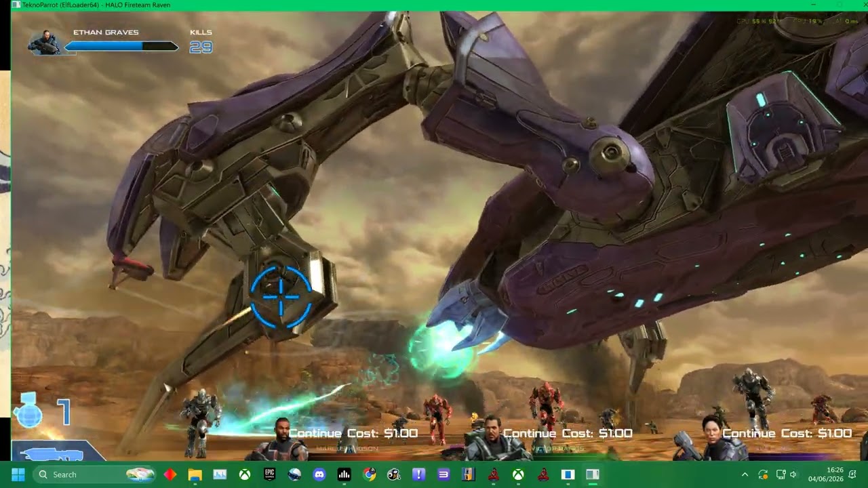The image size is (868, 488).
Task: Open the Windows Start menu
Action: point(18,474)
